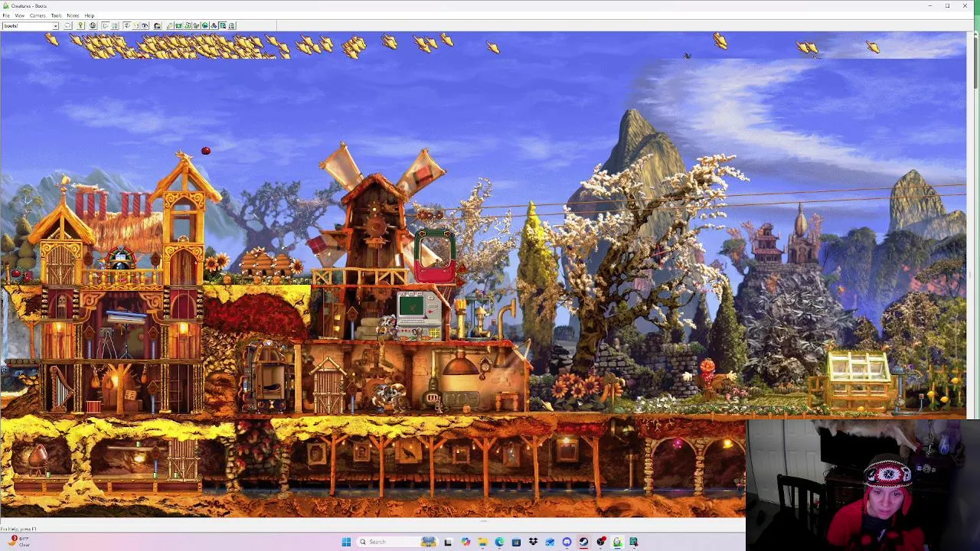Screen dimensions: 980x551
Task: Open the File menu
Action: 6,15
